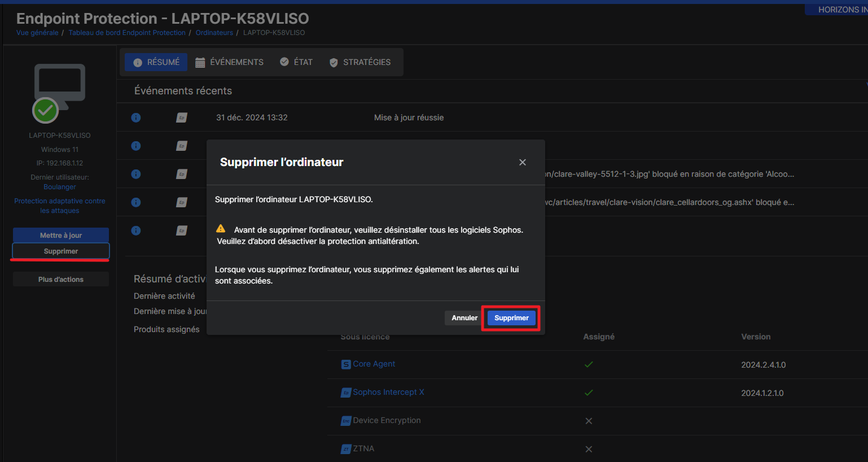Click the Mise à jour réussie event text
Image resolution: width=868 pixels, height=462 pixels.
pos(409,117)
